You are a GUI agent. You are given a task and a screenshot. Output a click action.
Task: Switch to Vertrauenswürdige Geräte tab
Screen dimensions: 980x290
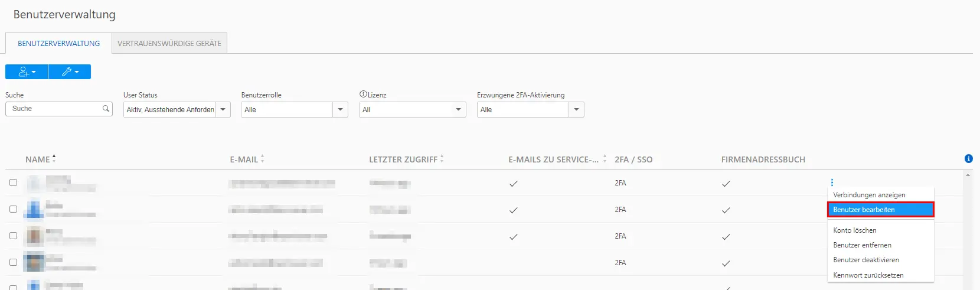coord(169,43)
